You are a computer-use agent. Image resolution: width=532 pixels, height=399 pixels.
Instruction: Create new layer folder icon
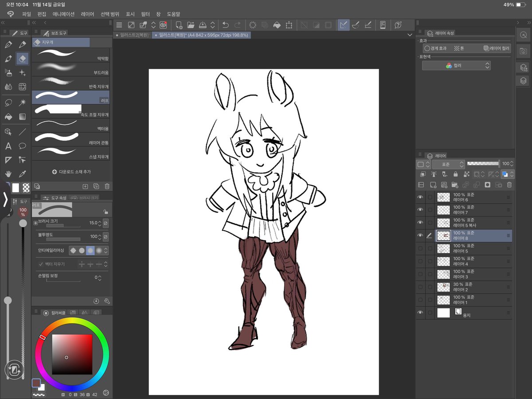click(x=455, y=185)
